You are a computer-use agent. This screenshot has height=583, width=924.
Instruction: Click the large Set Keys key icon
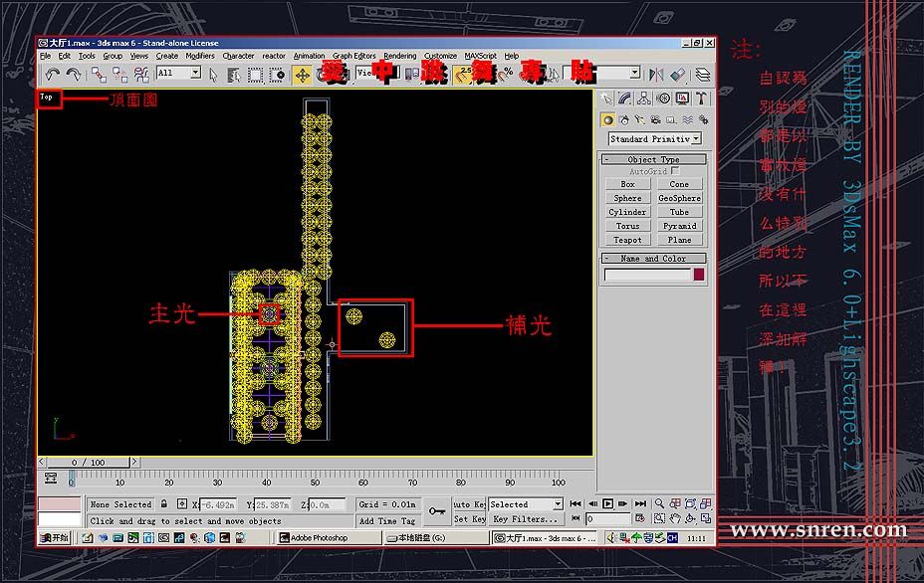437,511
